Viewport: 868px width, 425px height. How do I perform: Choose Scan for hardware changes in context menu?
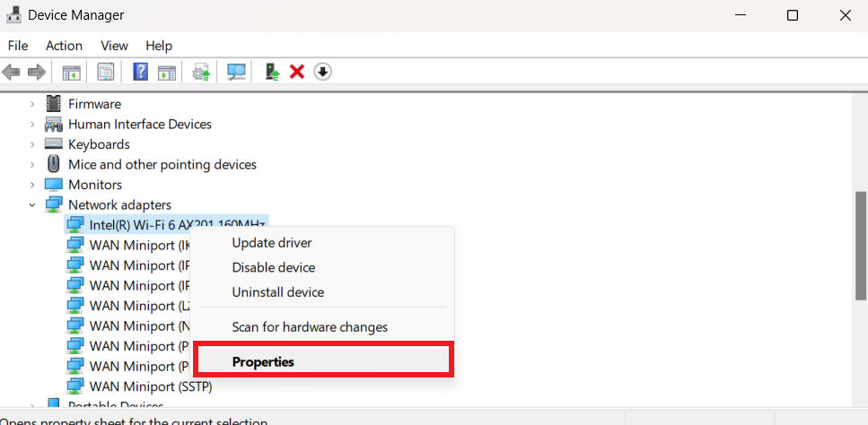(322, 327)
